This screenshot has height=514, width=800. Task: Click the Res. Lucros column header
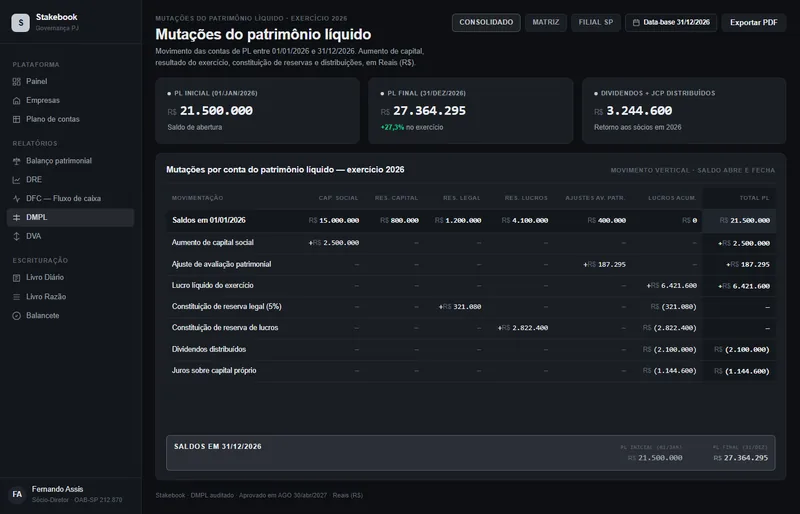526,198
